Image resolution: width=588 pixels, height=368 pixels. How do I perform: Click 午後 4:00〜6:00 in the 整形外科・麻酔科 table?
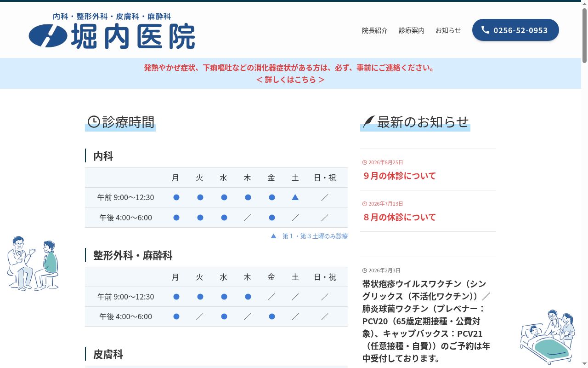point(125,316)
